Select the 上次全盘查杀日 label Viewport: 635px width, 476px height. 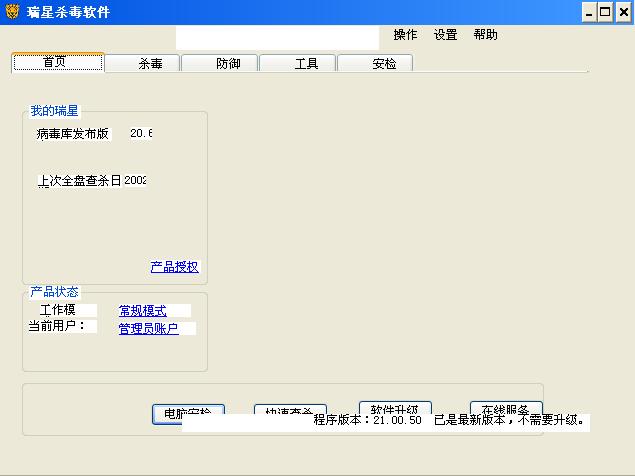[x=79, y=181]
